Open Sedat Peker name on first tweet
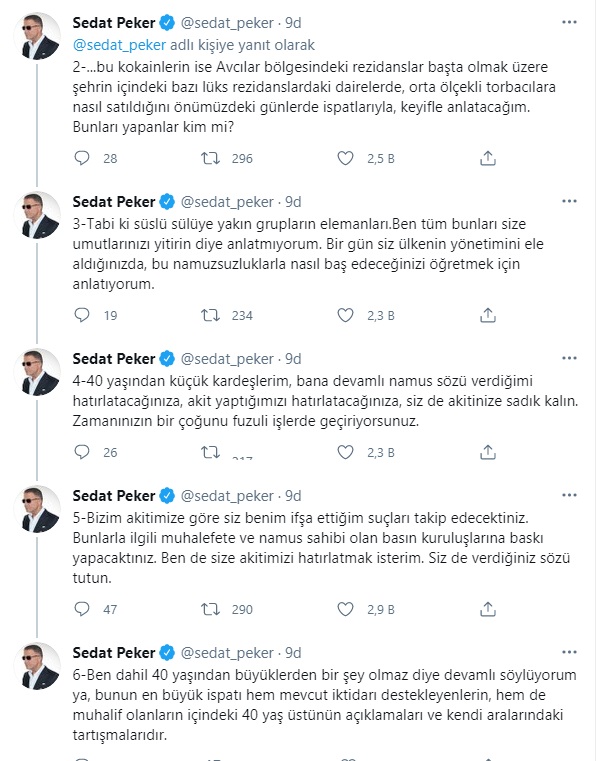The width and height of the screenshot is (603, 761). 114,23
